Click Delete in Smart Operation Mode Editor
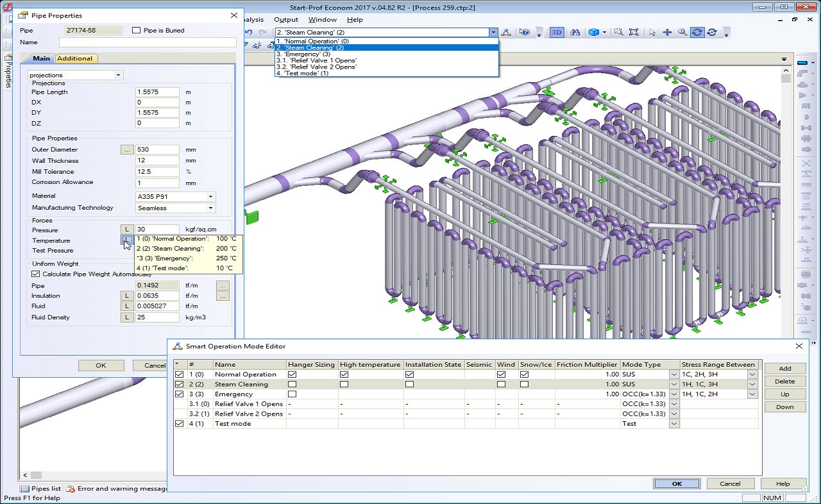The width and height of the screenshot is (821, 504). coord(785,382)
